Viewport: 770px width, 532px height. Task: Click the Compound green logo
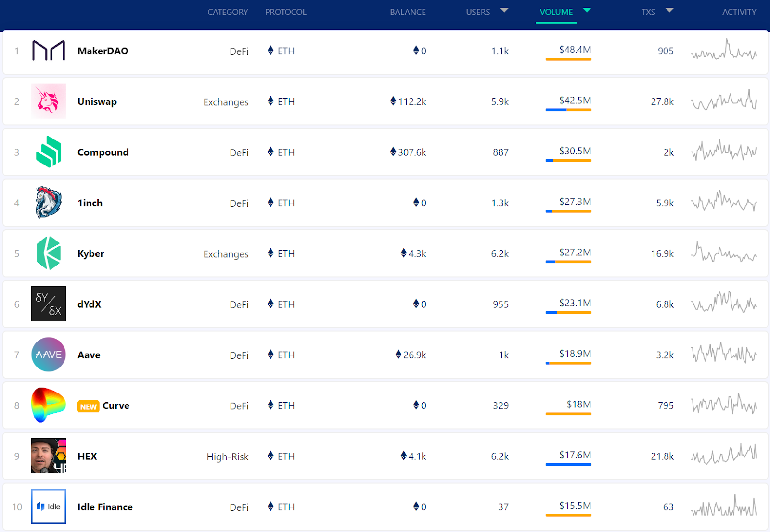click(x=49, y=152)
